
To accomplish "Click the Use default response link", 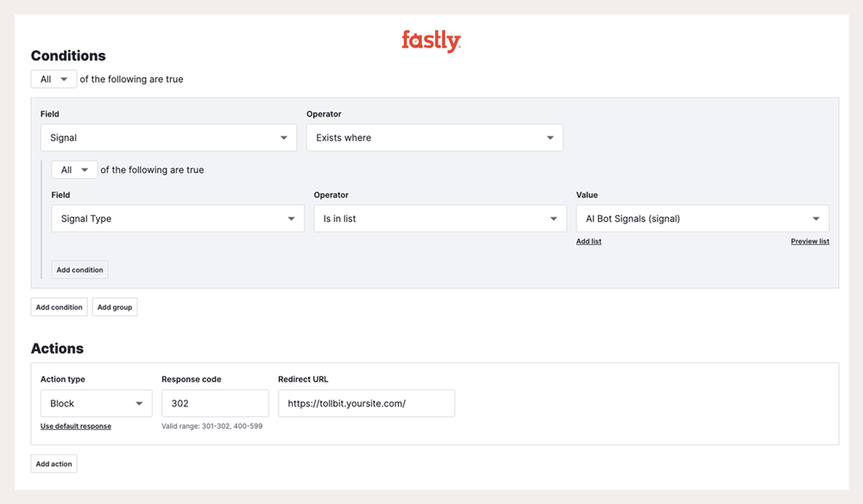I will 76,426.
